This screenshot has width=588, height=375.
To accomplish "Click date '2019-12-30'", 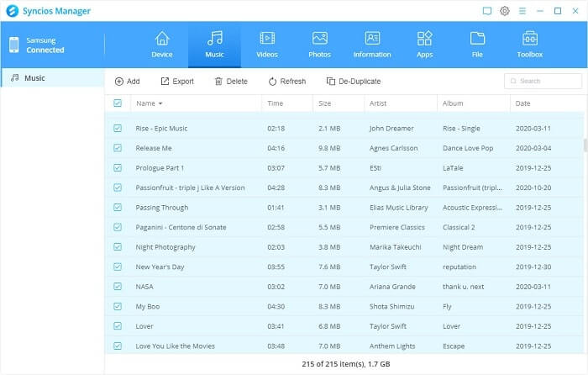I will [533, 267].
